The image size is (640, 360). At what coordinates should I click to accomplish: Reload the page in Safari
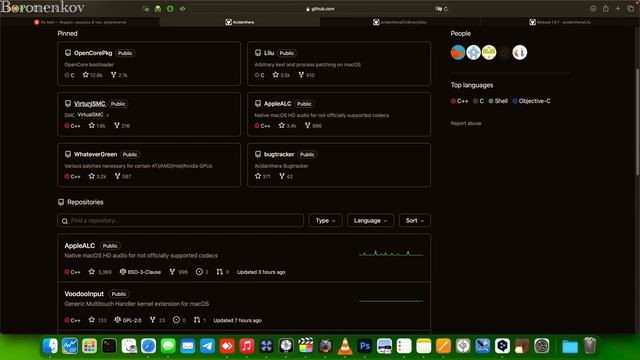(446, 9)
